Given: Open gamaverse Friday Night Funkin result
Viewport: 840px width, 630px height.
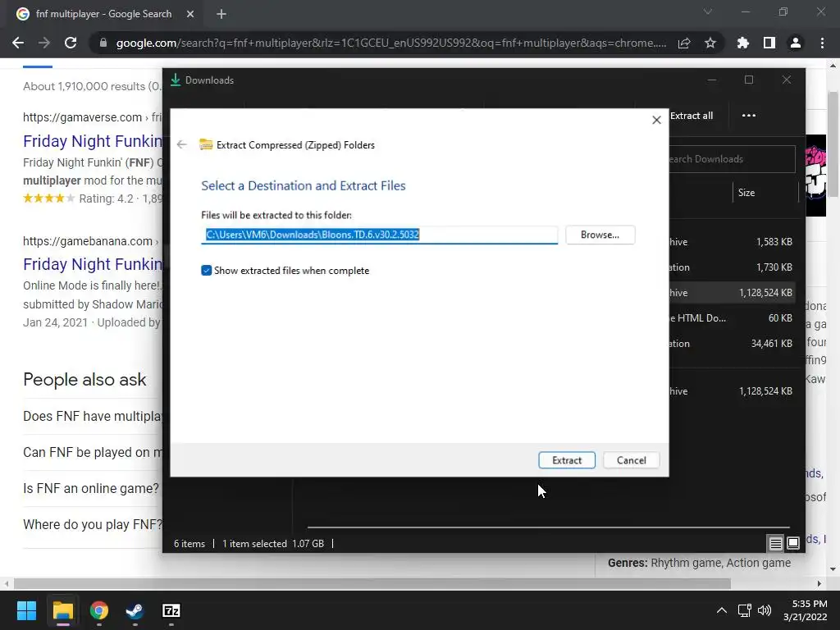Looking at the screenshot, I should point(92,141).
